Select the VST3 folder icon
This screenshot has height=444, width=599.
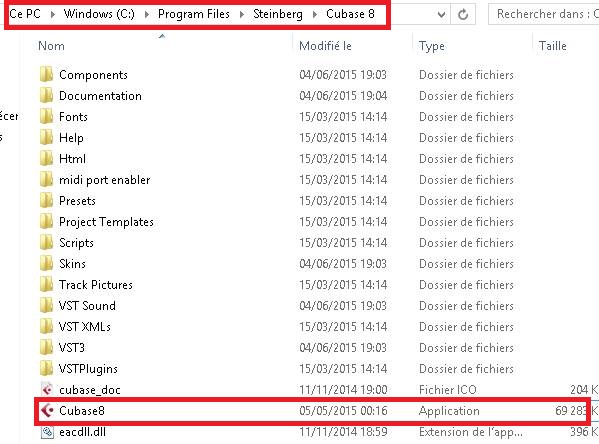point(46,348)
